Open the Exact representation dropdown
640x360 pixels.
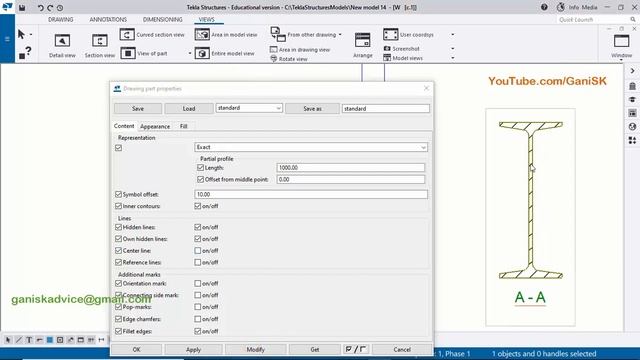pyautogui.click(x=311, y=147)
